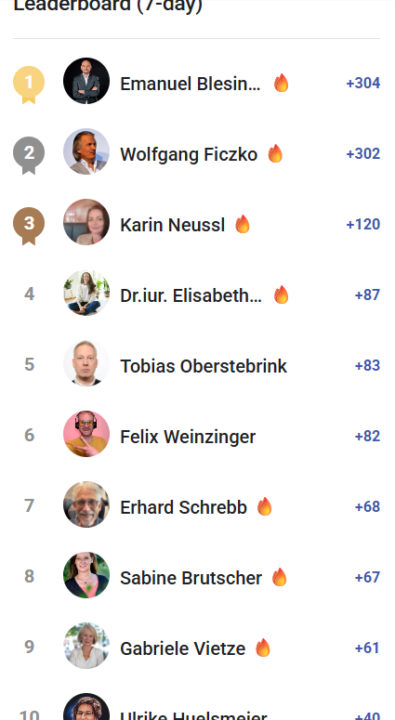Click the silver second-place medal badge
Screen dimensions: 395x720
click(28, 155)
